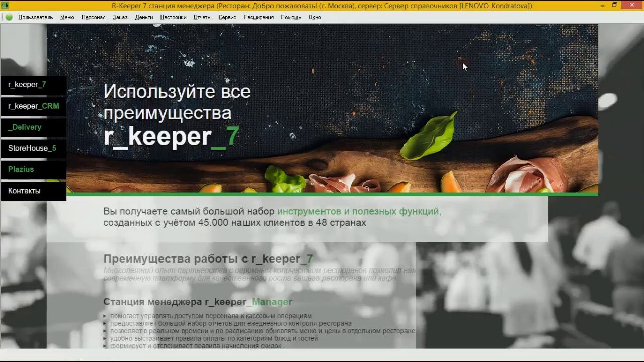Click the bullet about набор отчетов для контроля
Viewport: 644px width, 362px height.
[230, 323]
